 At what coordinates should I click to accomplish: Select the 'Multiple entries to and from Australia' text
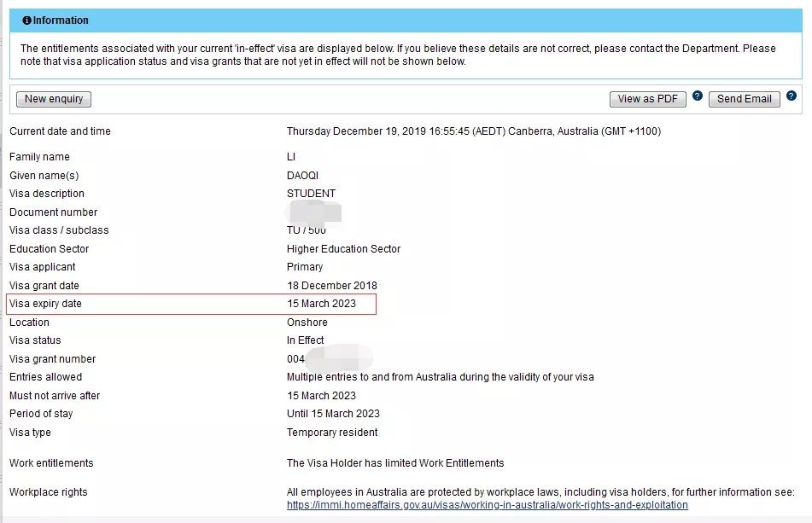(x=441, y=377)
